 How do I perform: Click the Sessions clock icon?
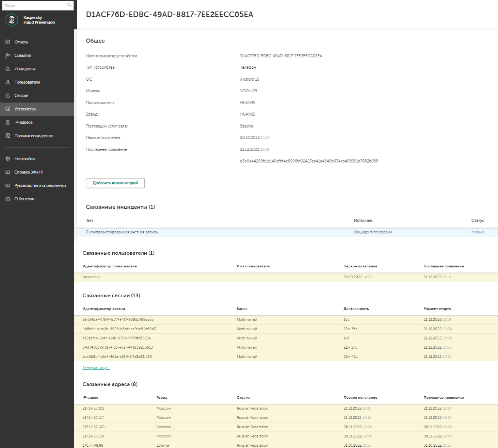(8, 96)
